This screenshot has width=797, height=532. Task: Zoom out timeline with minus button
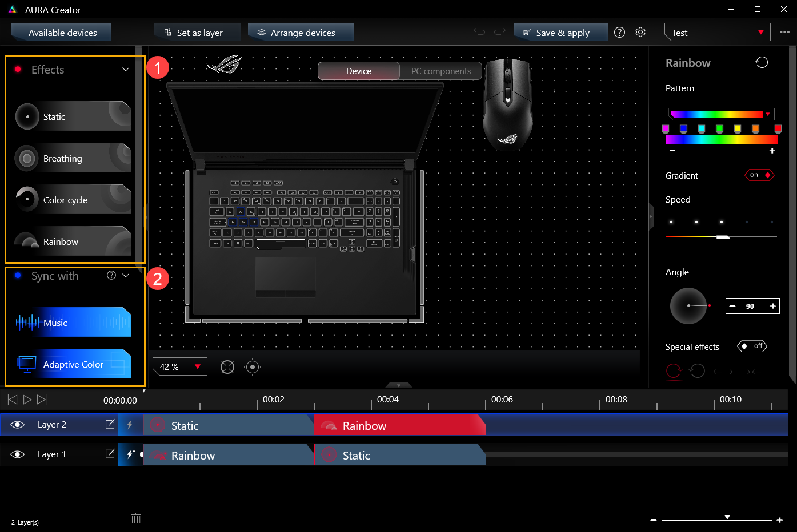654,520
